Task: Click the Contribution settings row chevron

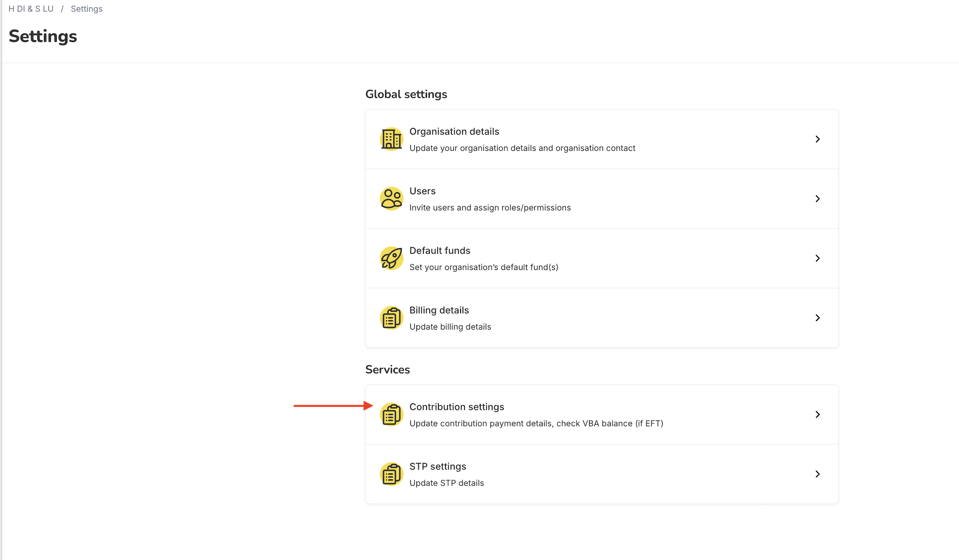Action: pos(817,415)
